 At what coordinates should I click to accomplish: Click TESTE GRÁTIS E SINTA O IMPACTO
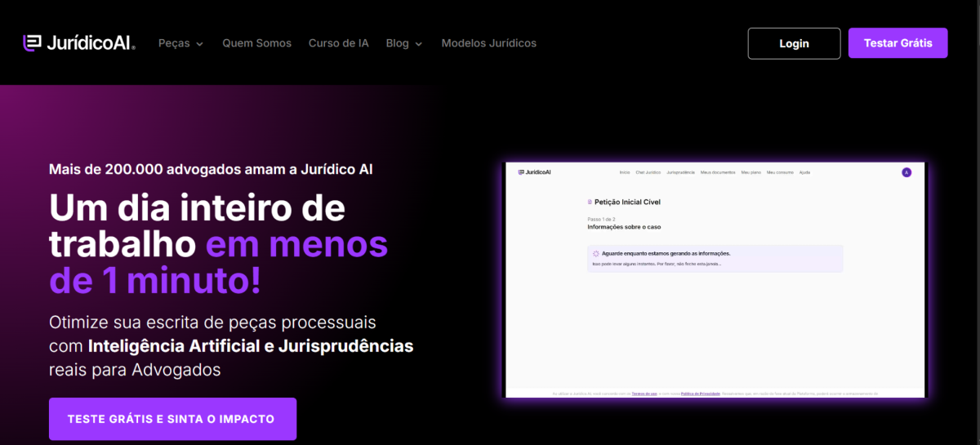point(172,419)
